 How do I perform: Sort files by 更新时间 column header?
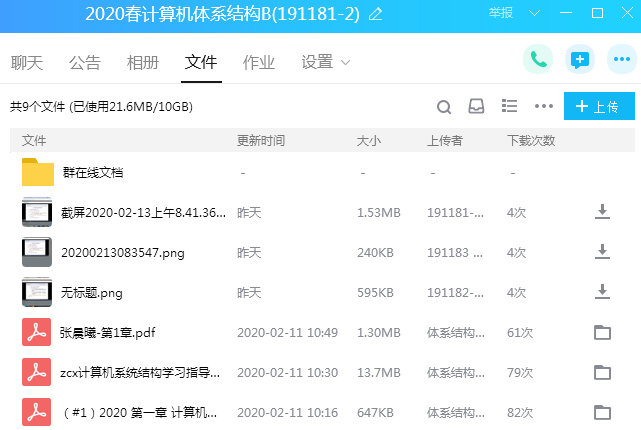click(x=261, y=140)
